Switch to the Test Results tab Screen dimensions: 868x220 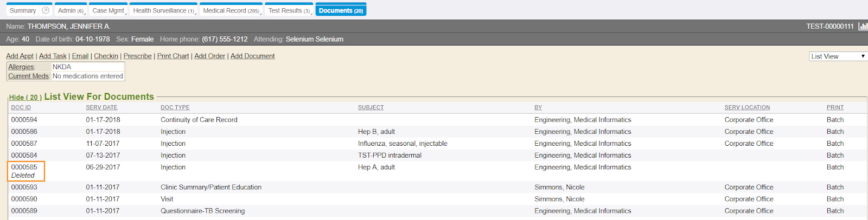pos(289,11)
